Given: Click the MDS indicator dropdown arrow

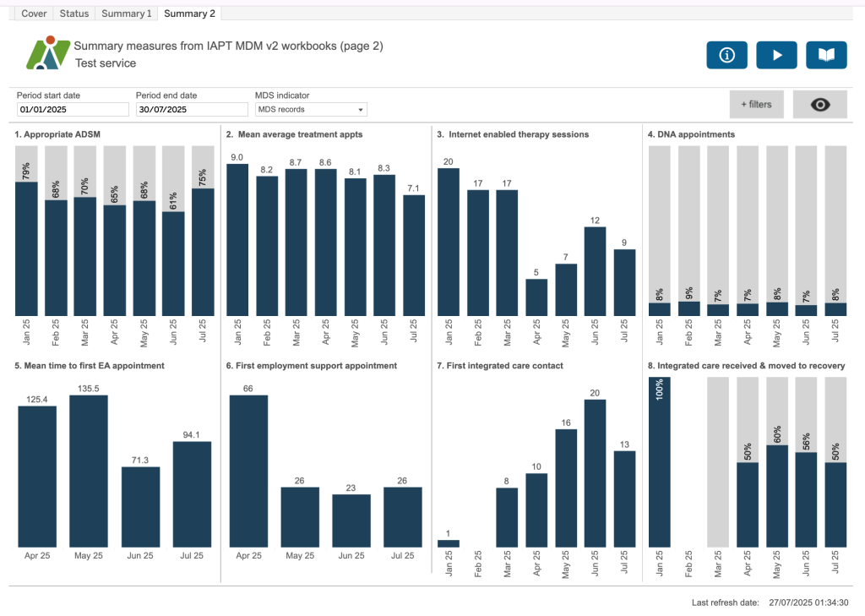Looking at the screenshot, I should [361, 110].
